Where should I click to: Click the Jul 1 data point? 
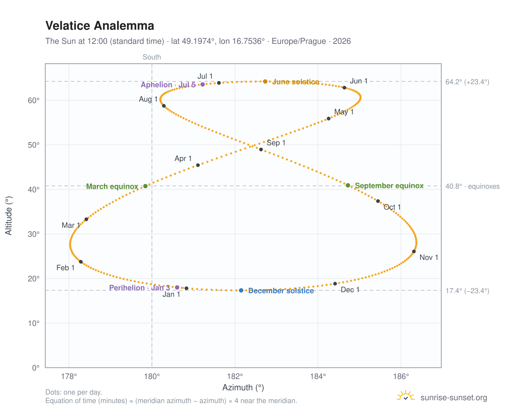click(219, 83)
